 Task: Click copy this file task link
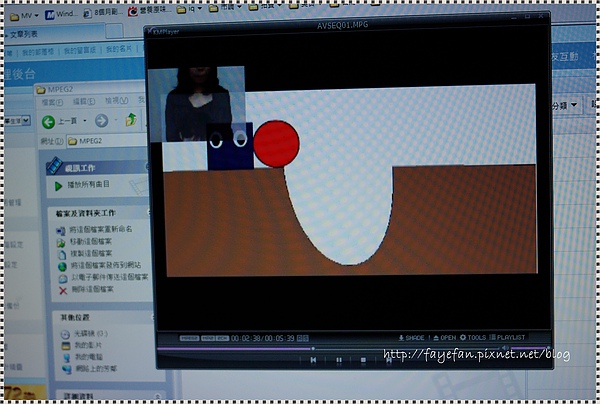coord(91,254)
